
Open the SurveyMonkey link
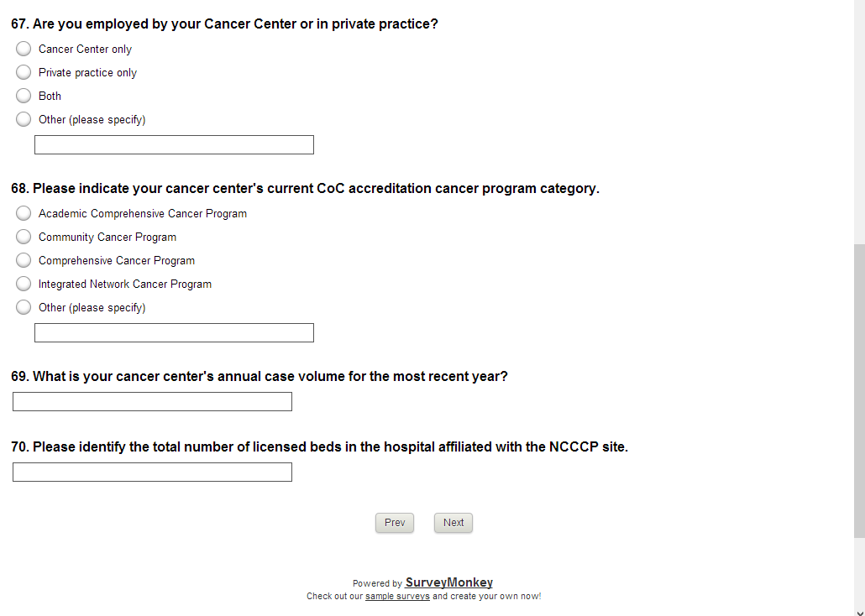[448, 582]
